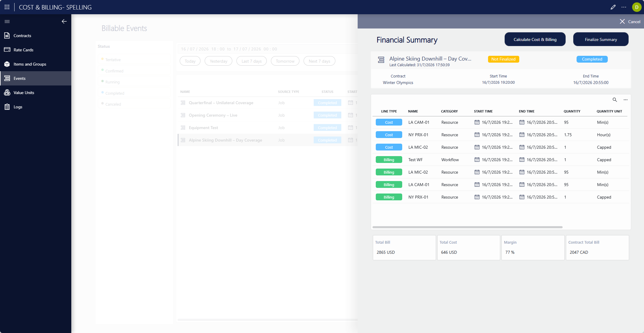Click Billing badge on LA MIC-02 row

[x=389, y=172]
